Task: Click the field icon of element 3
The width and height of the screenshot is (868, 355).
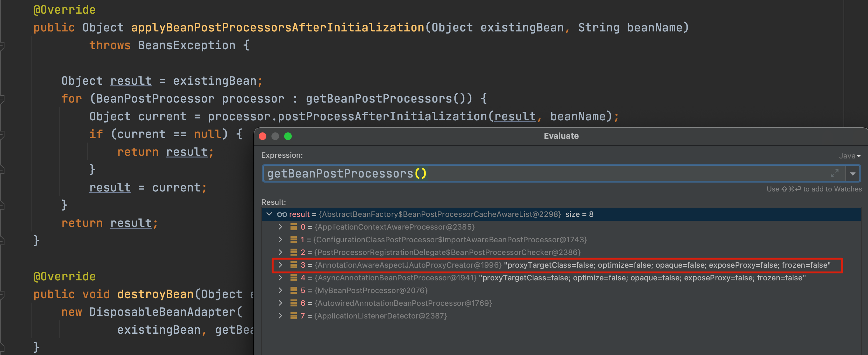Action: coord(293,265)
